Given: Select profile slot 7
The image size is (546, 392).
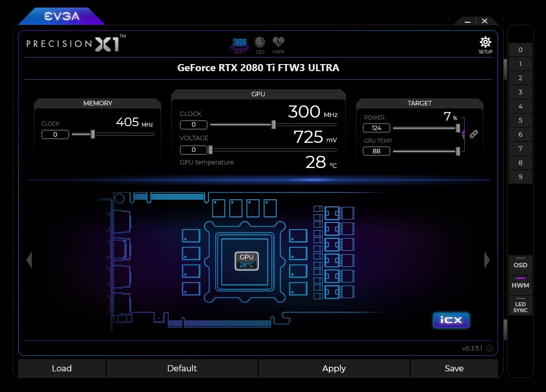Looking at the screenshot, I should pos(520,148).
